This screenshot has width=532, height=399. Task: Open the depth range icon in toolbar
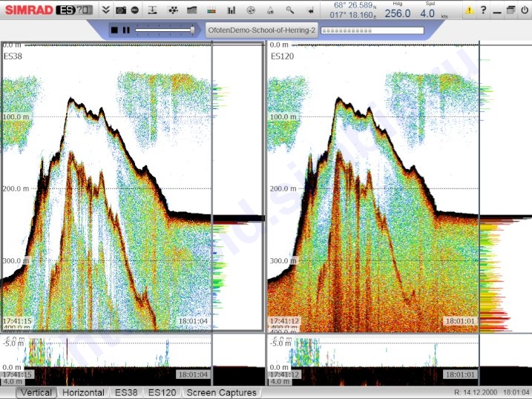click(x=154, y=10)
